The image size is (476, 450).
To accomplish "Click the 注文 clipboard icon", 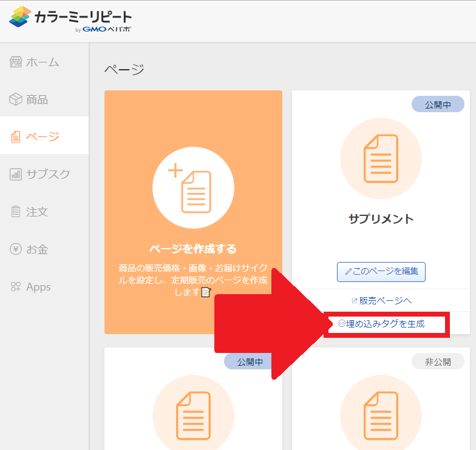I will pos(16,212).
